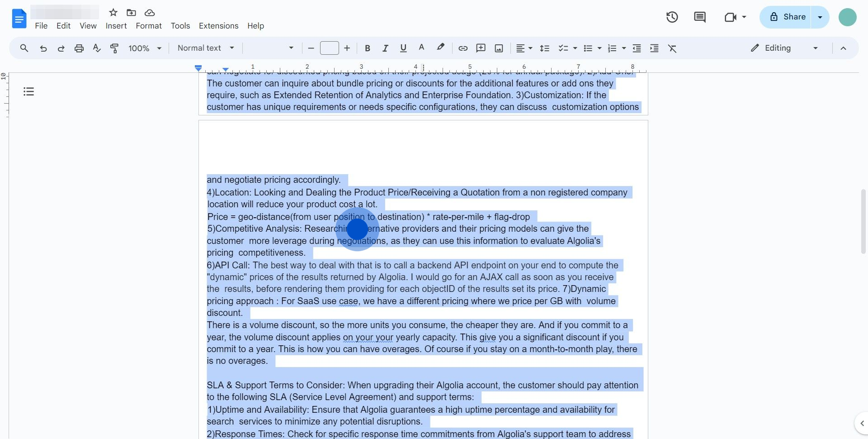868x439 pixels.
Task: Activate the paint format tool
Action: click(x=114, y=48)
